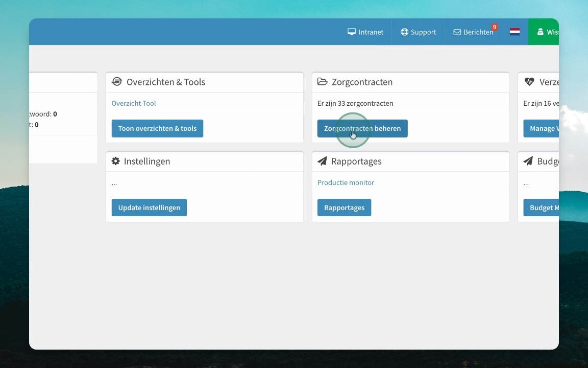The height and width of the screenshot is (368, 588).
Task: Click the Zorgcontracten card heading
Action: 362,82
